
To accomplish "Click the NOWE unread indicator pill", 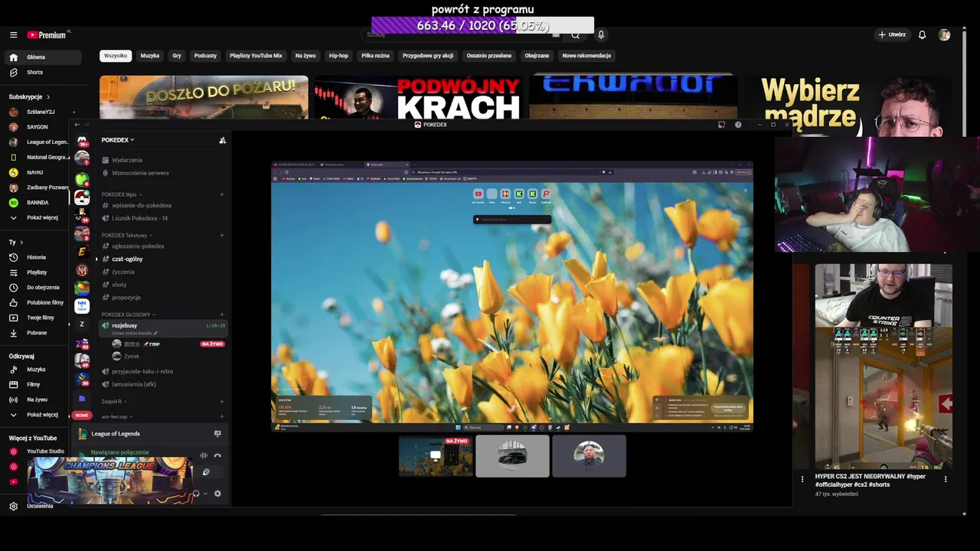I will click(x=82, y=415).
